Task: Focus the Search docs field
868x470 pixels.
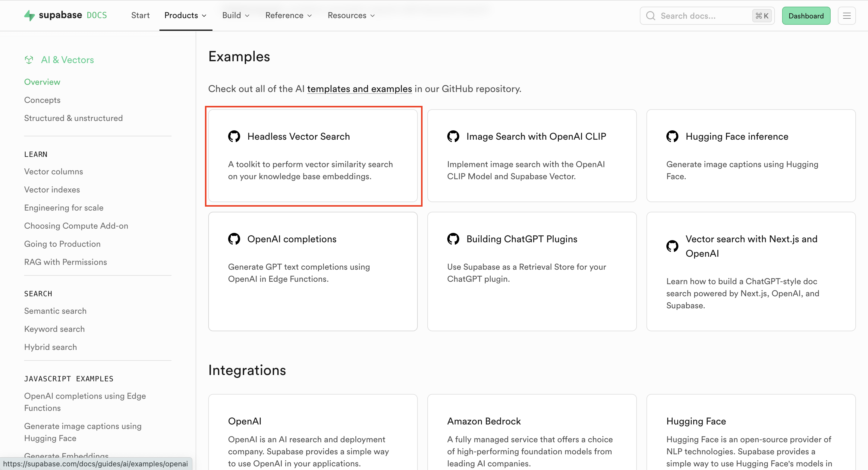Action: 707,16
